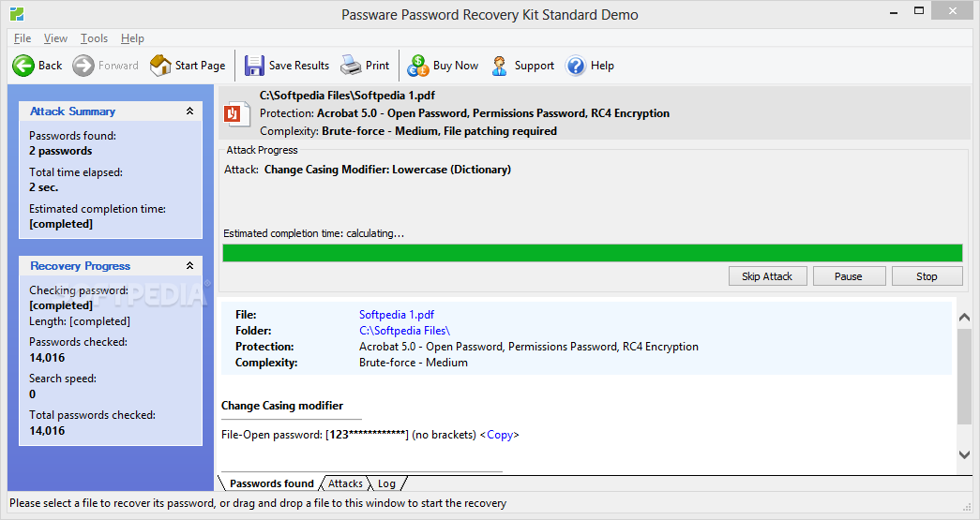The width and height of the screenshot is (980, 520).
Task: Click the Print printer icon
Action: [351, 65]
